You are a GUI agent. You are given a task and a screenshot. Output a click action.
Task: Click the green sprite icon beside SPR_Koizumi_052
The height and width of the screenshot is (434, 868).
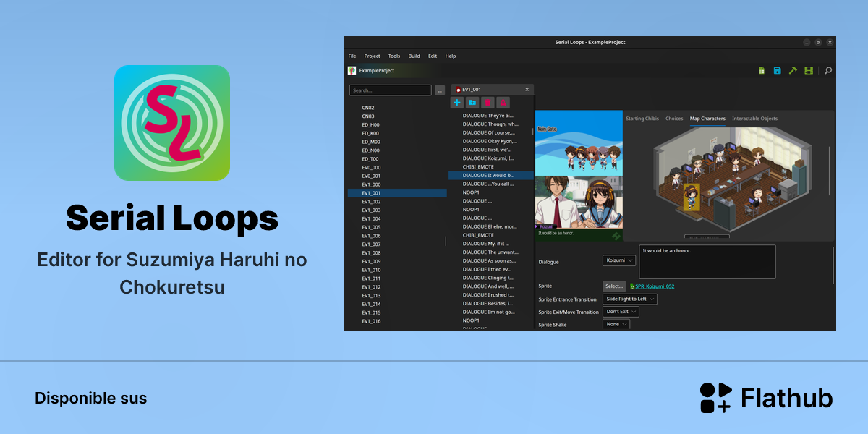coord(632,286)
